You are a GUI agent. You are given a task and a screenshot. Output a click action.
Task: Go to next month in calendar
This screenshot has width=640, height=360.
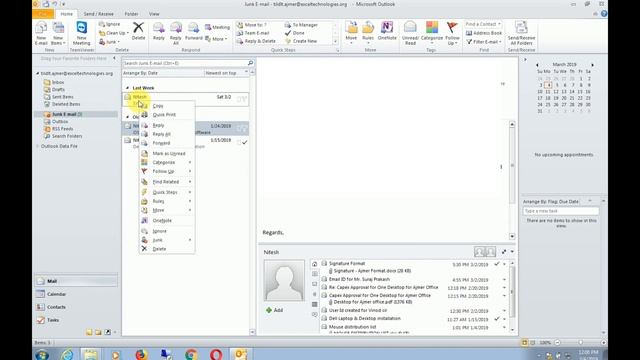tap(593, 65)
